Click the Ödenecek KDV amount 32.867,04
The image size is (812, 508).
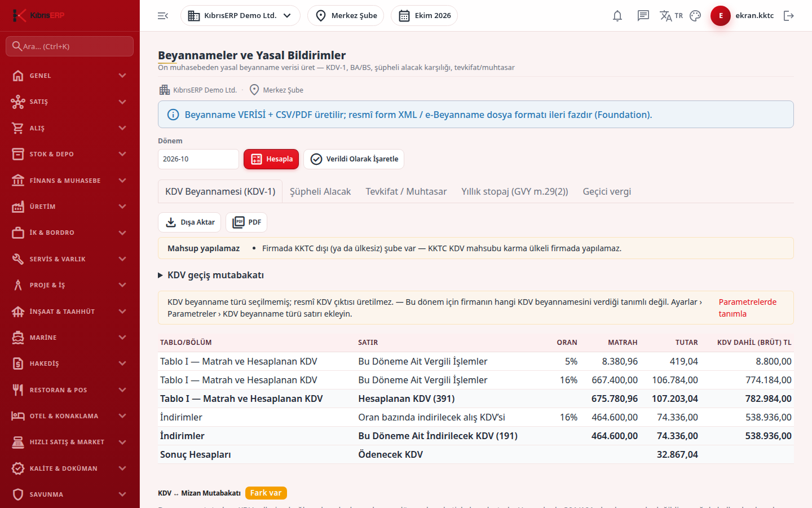click(677, 454)
